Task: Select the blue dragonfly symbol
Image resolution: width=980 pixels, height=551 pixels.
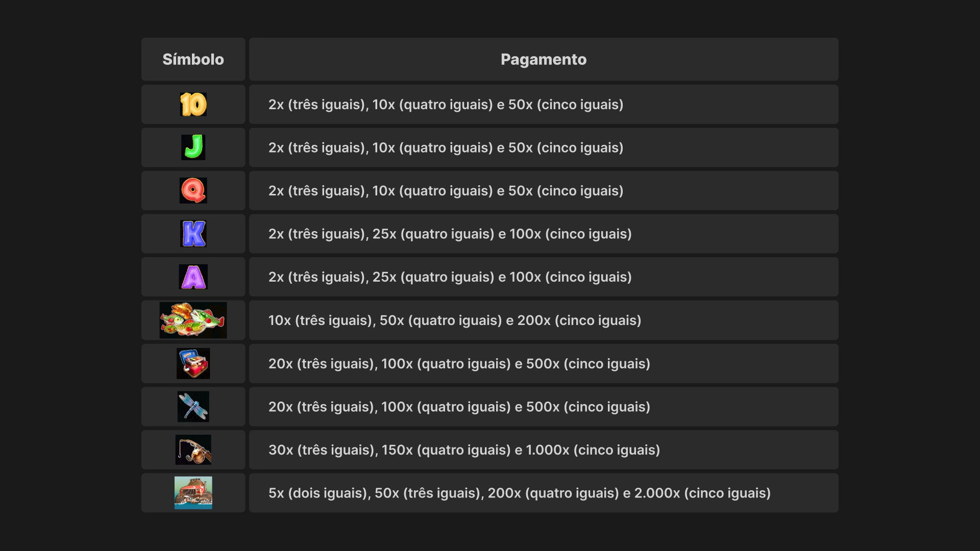Action: point(193,407)
